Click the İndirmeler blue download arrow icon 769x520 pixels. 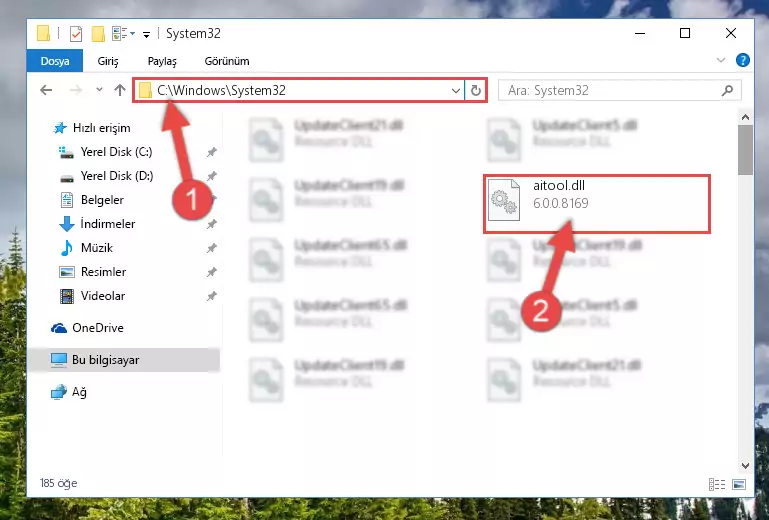pos(67,224)
